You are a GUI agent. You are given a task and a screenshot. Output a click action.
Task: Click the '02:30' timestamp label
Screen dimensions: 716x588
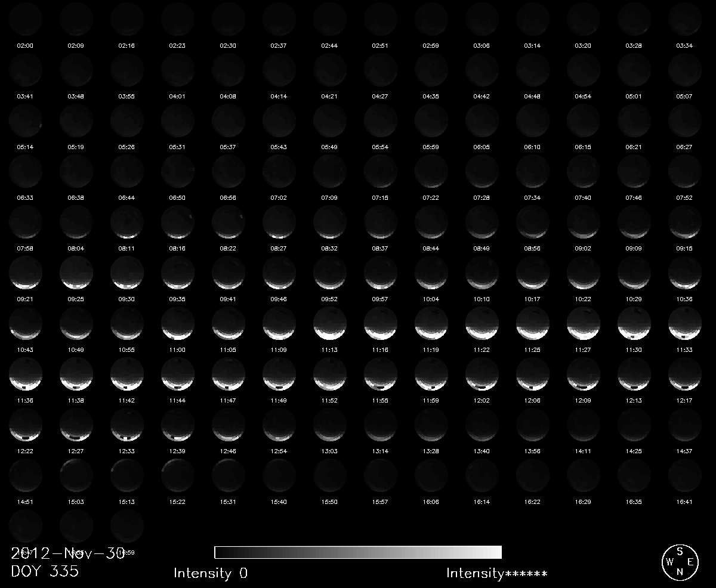[x=228, y=45]
